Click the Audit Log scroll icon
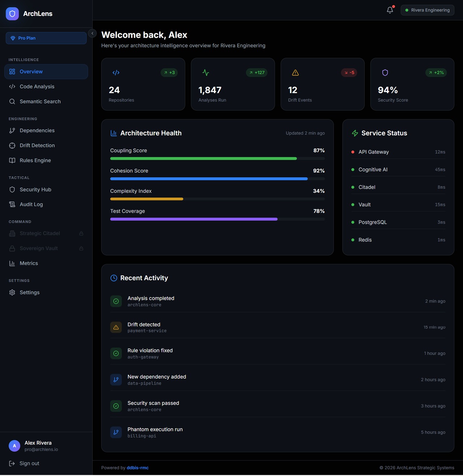This screenshot has width=463, height=476. pos(12,205)
